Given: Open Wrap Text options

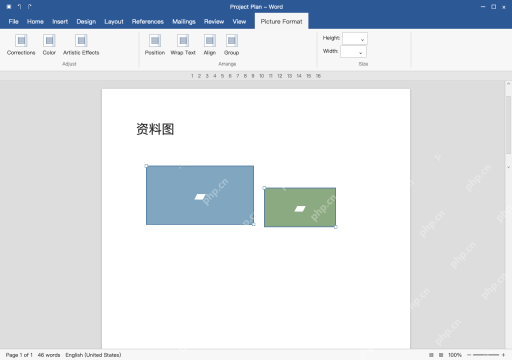Looking at the screenshot, I should coord(183,45).
